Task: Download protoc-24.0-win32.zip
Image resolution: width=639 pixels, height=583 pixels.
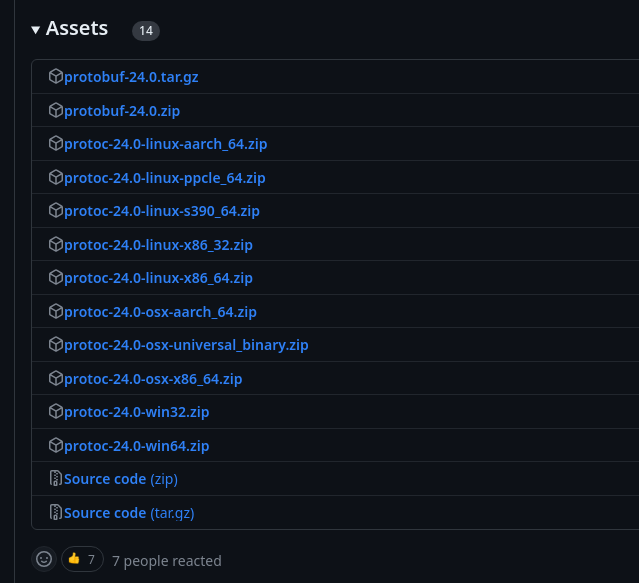Action: (136, 412)
